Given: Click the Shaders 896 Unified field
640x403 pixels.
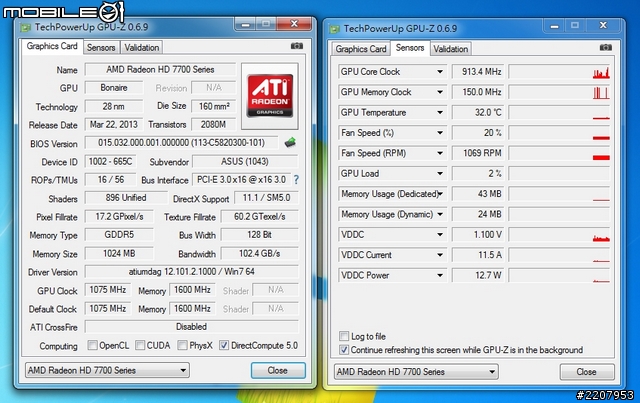Looking at the screenshot, I should (x=126, y=198).
